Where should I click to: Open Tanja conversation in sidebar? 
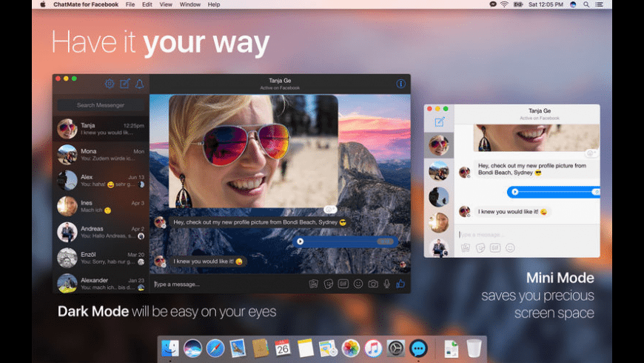click(x=101, y=129)
